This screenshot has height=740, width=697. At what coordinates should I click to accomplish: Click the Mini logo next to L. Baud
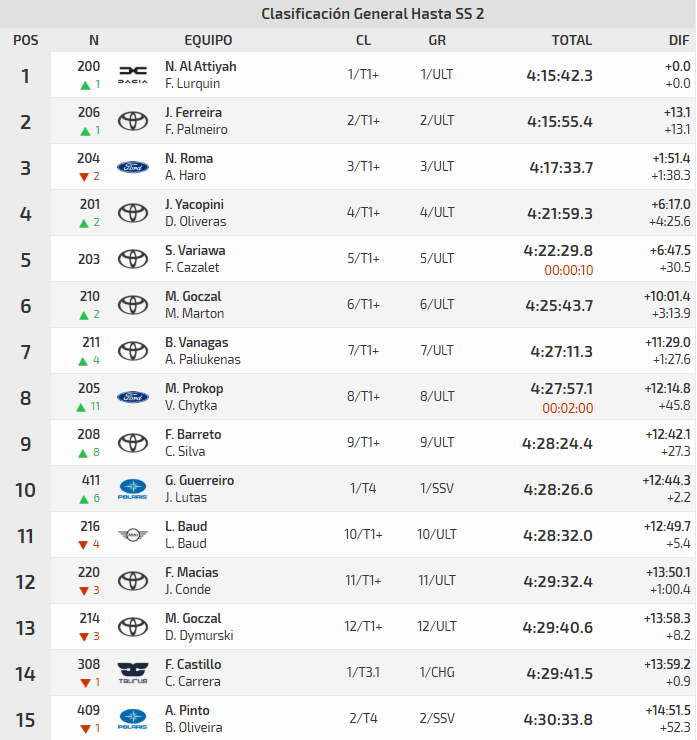pyautogui.click(x=133, y=536)
